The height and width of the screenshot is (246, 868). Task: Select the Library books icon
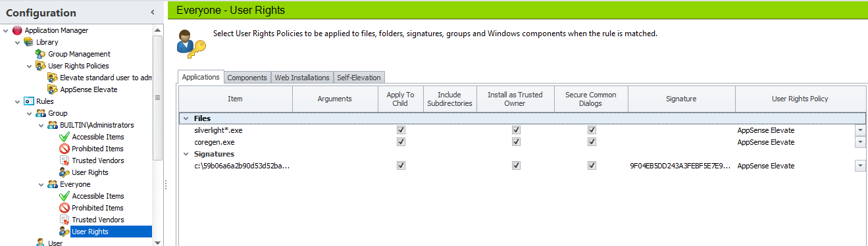click(x=29, y=42)
